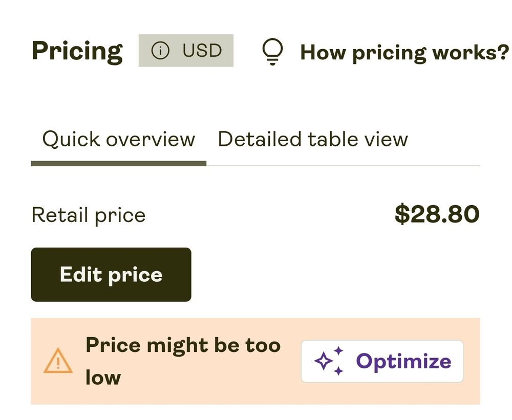Click the purple sparkle icon on Optimize
Viewport: 512px width, 420px height.
[329, 361]
